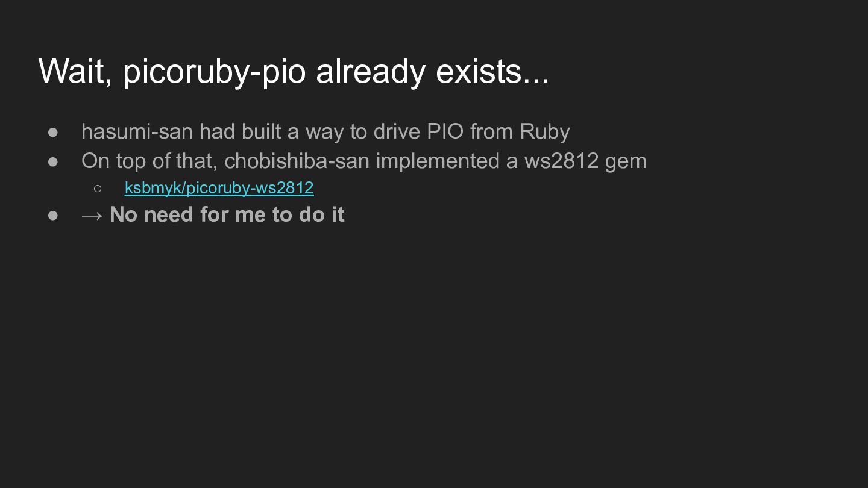Click the bullet dot before the arrow line
The height and width of the screenshot is (488, 868).
pos(53,215)
